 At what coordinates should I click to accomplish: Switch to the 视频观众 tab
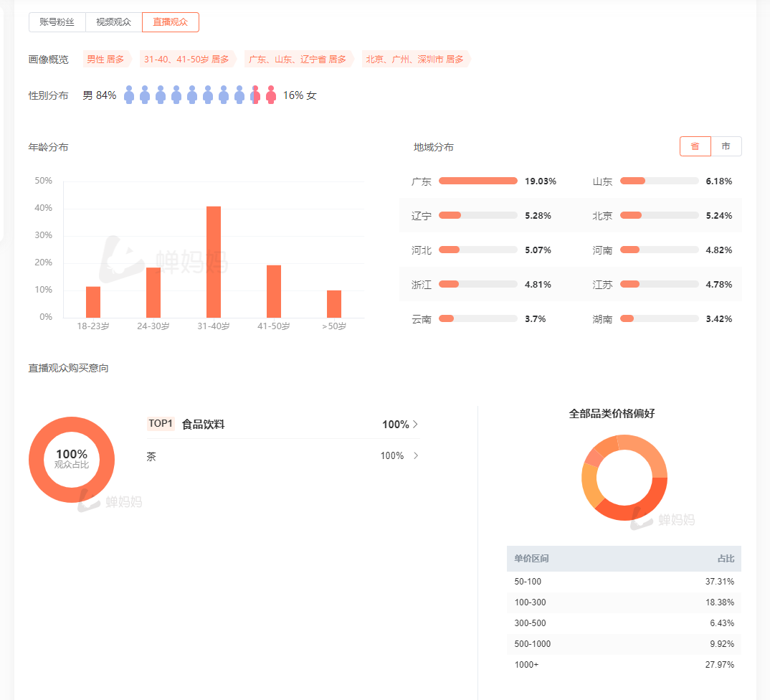pos(114,22)
